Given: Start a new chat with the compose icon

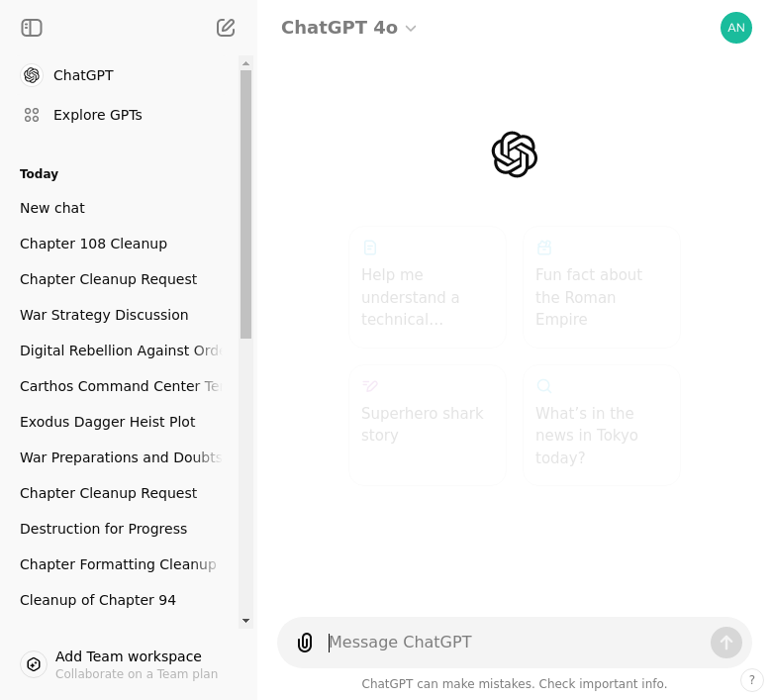Looking at the screenshot, I should [x=226, y=28].
